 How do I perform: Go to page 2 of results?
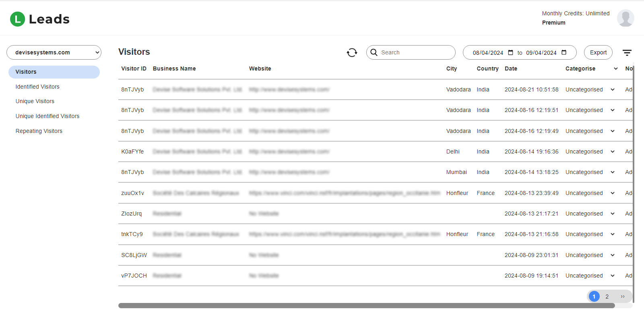[607, 297]
